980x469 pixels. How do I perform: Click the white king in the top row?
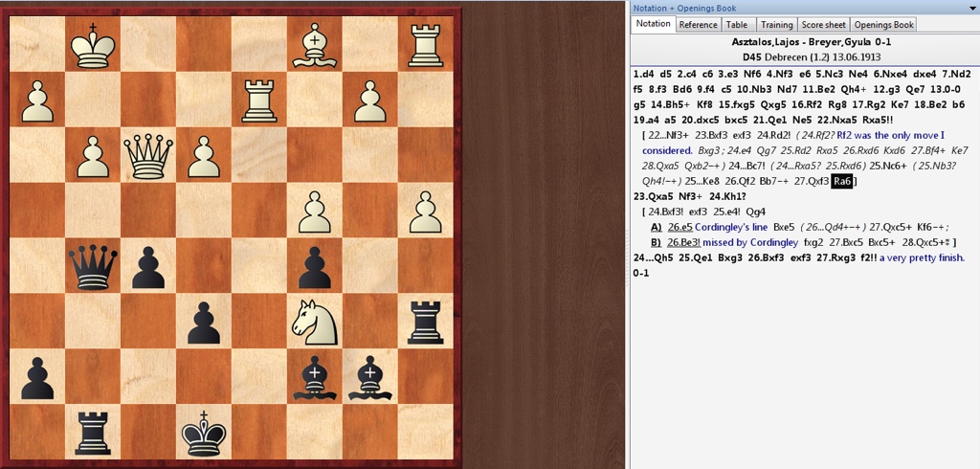pos(94,44)
